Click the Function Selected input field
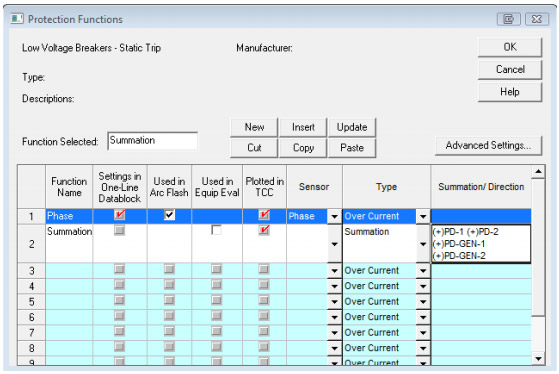The height and width of the screenshot is (374, 559). [153, 141]
